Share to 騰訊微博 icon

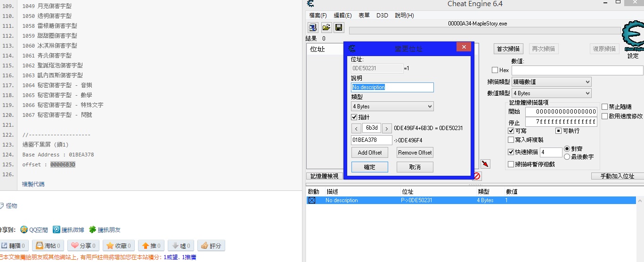click(56, 229)
